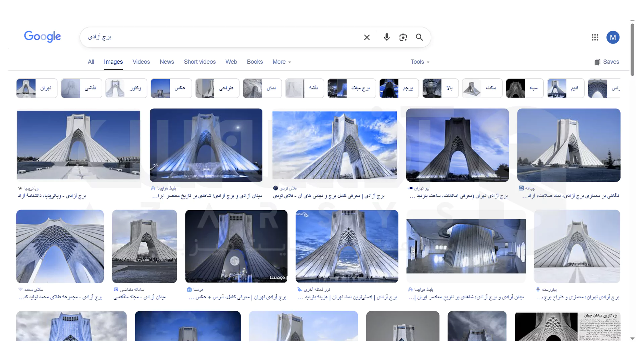Open the Tools dropdown
This screenshot has height=362, width=644.
(420, 62)
